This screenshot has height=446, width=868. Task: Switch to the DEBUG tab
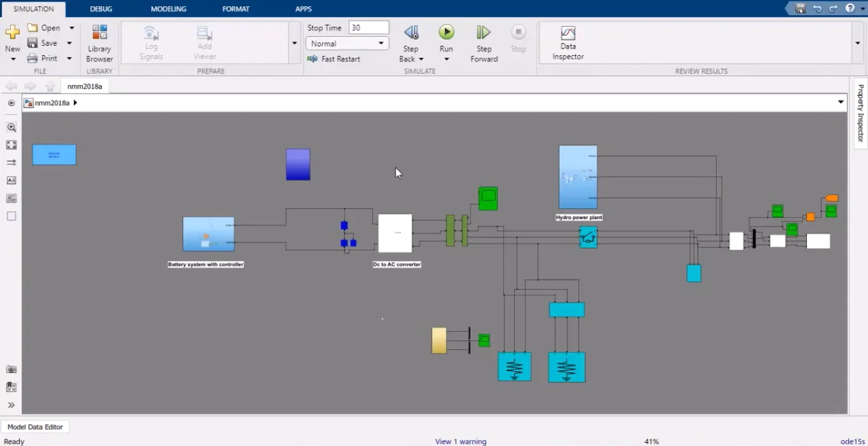pyautogui.click(x=101, y=9)
